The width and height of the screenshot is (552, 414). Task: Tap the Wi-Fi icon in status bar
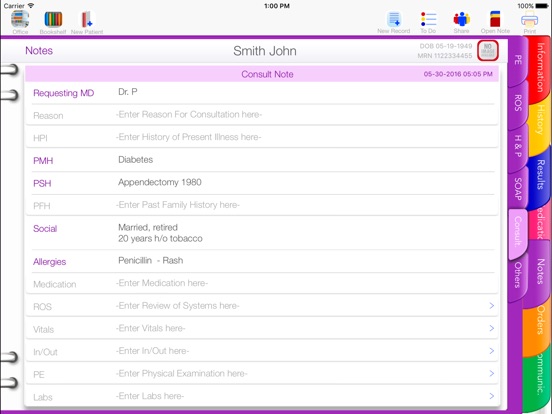[31, 6]
